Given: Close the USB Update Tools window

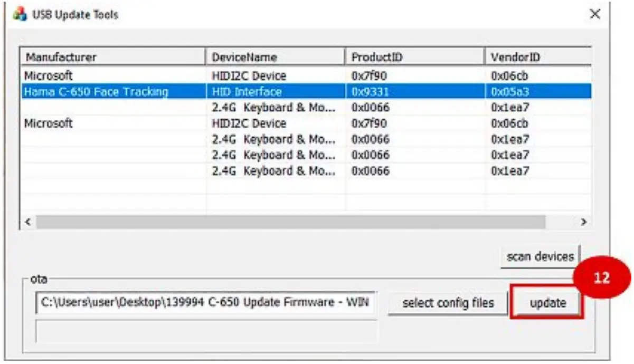Looking at the screenshot, I should 594,14.
